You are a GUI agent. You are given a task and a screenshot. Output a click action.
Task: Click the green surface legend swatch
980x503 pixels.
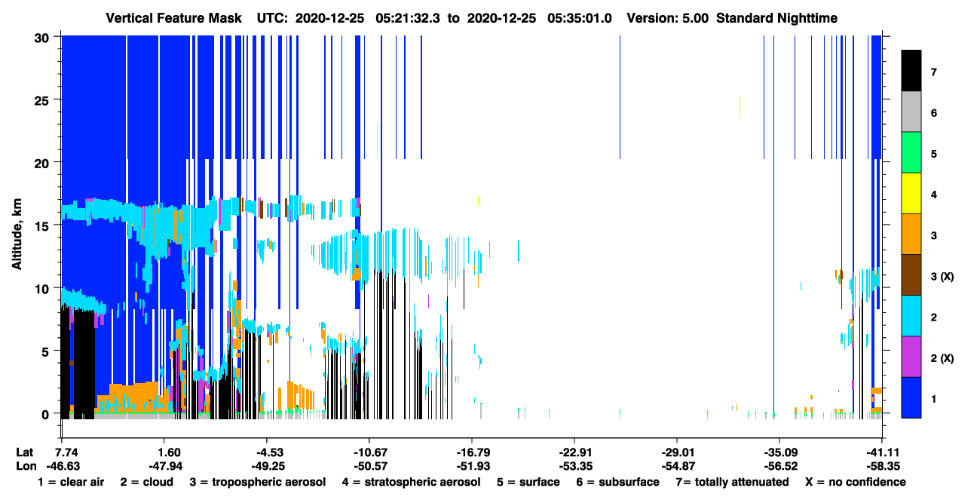tap(911, 152)
